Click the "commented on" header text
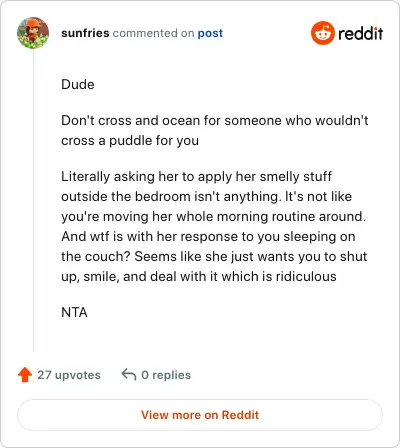Viewport: 400px width, 448px height. (x=153, y=33)
